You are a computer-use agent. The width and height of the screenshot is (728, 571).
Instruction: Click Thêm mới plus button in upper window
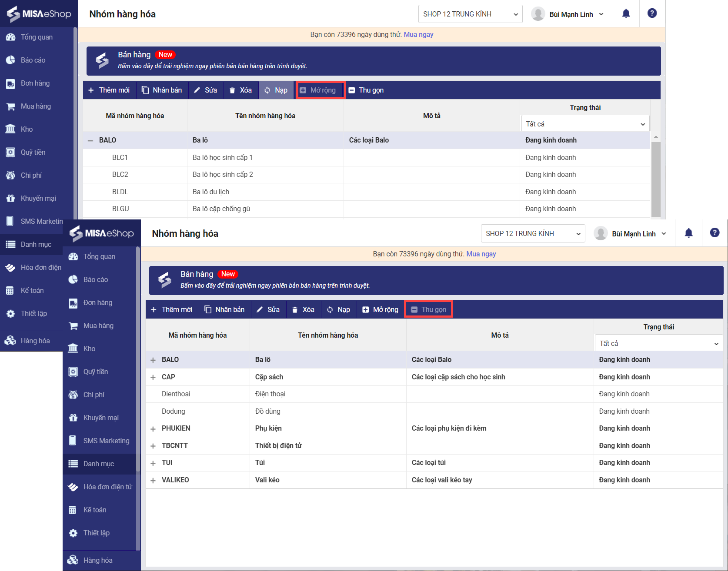pos(109,90)
